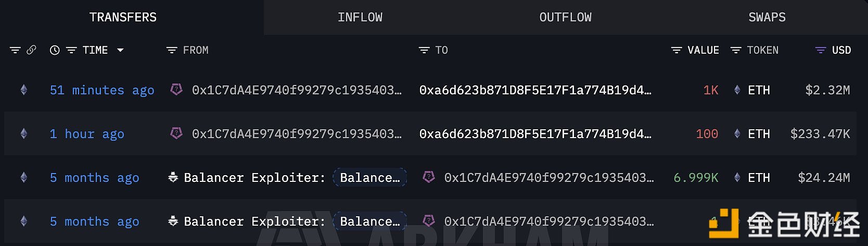The height and width of the screenshot is (246, 868).
Task: Toggle the USD column filter
Action: click(821, 50)
